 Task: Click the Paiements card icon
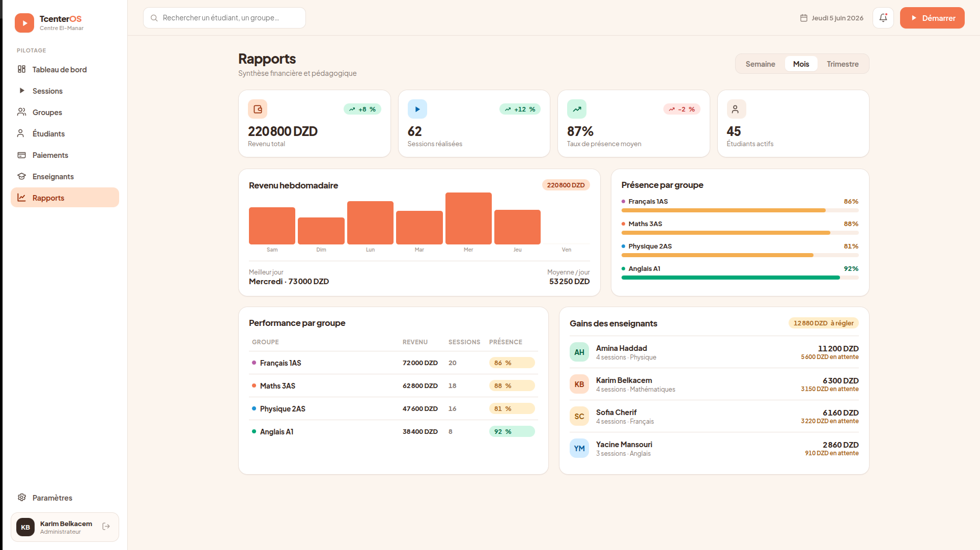(x=21, y=155)
